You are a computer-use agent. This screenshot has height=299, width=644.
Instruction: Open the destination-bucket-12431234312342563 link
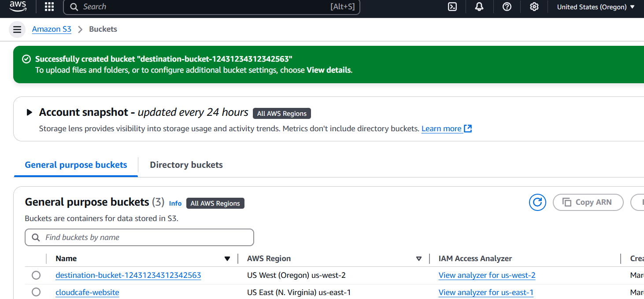point(128,275)
